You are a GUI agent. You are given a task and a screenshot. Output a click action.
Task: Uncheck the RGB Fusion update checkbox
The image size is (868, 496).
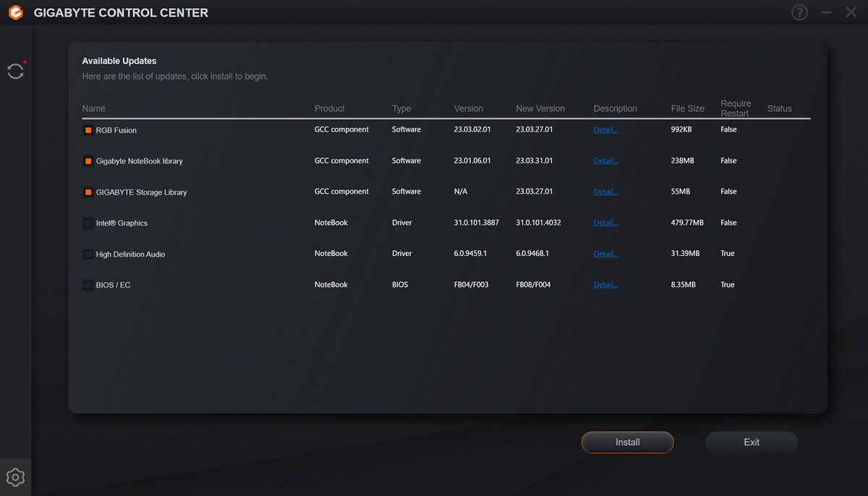click(88, 130)
